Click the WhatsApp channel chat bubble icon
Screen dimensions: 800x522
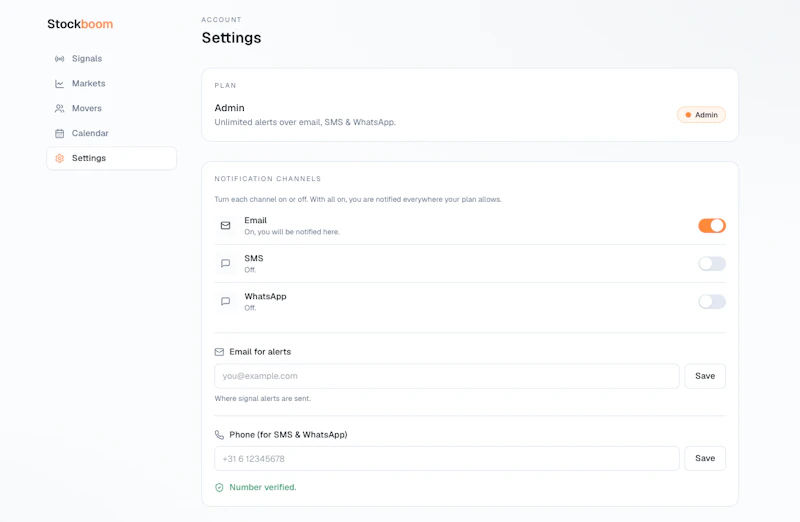[x=226, y=302]
